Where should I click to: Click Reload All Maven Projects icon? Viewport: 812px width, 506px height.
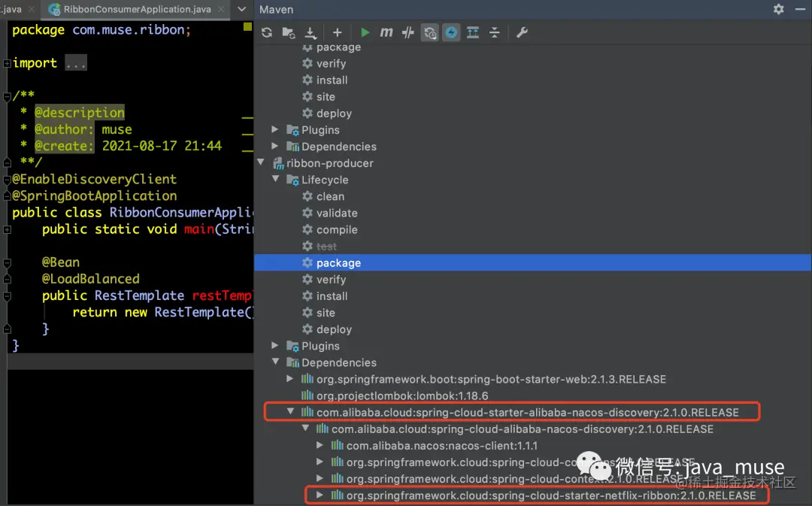pos(267,32)
